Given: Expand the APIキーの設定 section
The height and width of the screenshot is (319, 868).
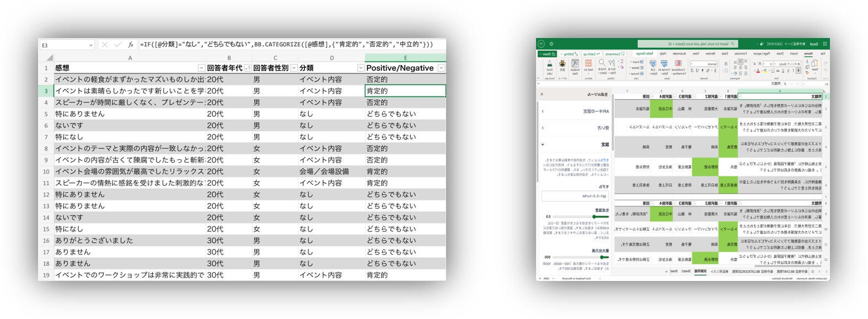Looking at the screenshot, I should point(576,111).
